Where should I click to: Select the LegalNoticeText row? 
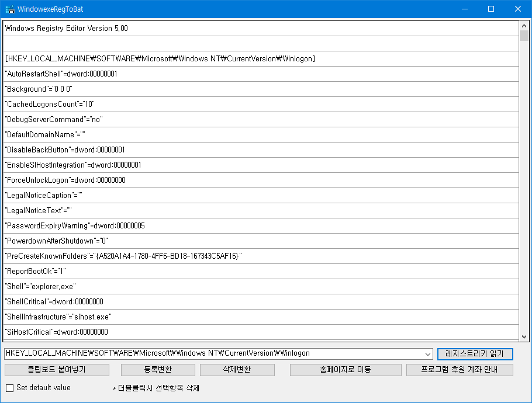tap(261, 210)
